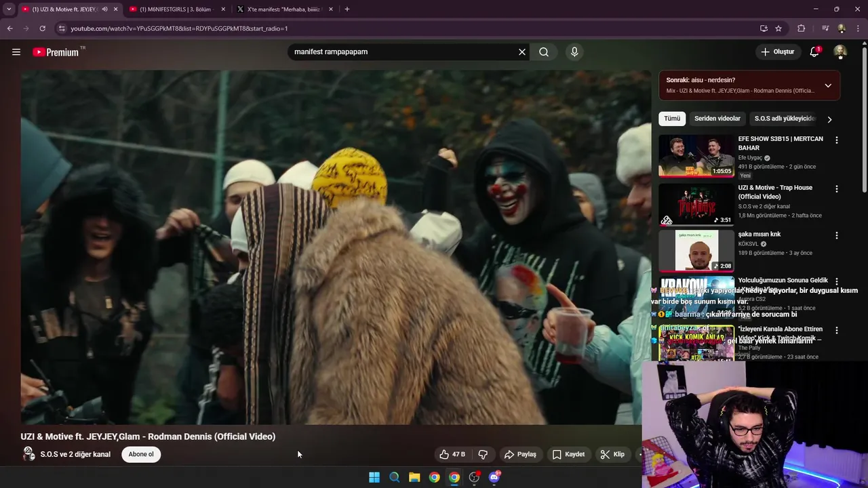Open the S.O.S ve 2 diğer kanal link
The height and width of the screenshot is (488, 868).
click(x=75, y=455)
